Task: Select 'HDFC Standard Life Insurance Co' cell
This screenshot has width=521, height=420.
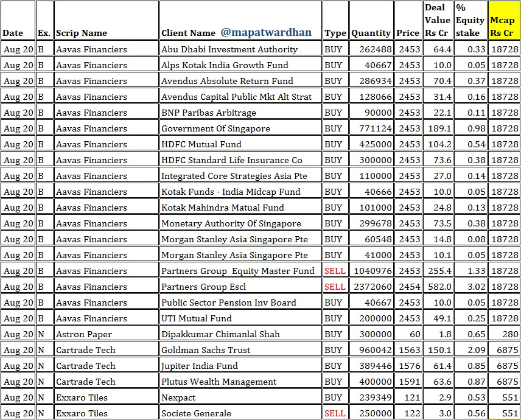Action: pos(240,160)
